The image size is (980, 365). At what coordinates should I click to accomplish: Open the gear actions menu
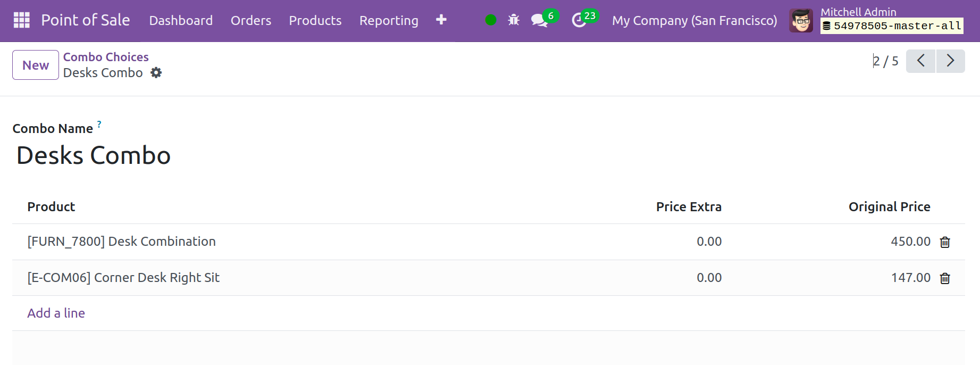click(156, 73)
